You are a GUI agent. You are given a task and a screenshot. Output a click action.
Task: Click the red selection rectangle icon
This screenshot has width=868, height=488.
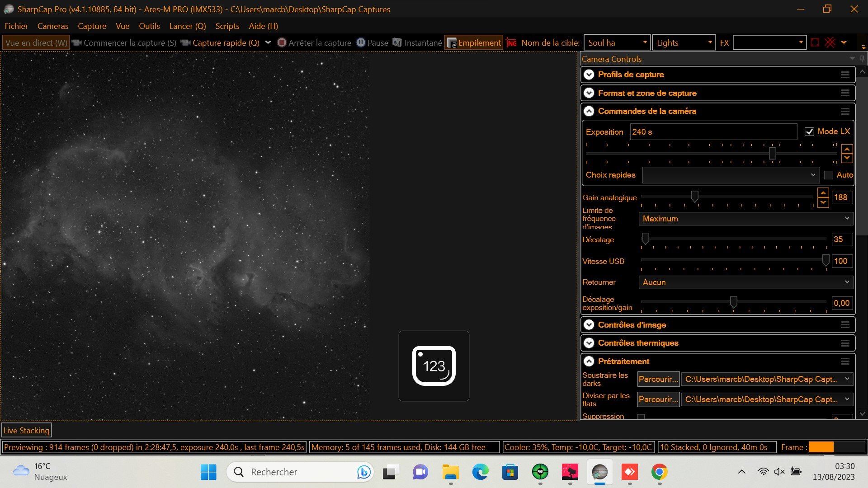click(x=815, y=42)
